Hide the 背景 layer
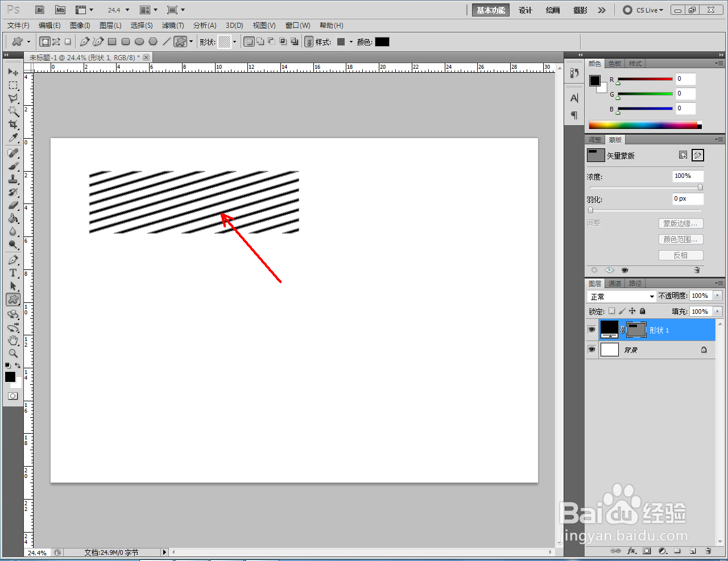728x561 pixels. pos(591,350)
